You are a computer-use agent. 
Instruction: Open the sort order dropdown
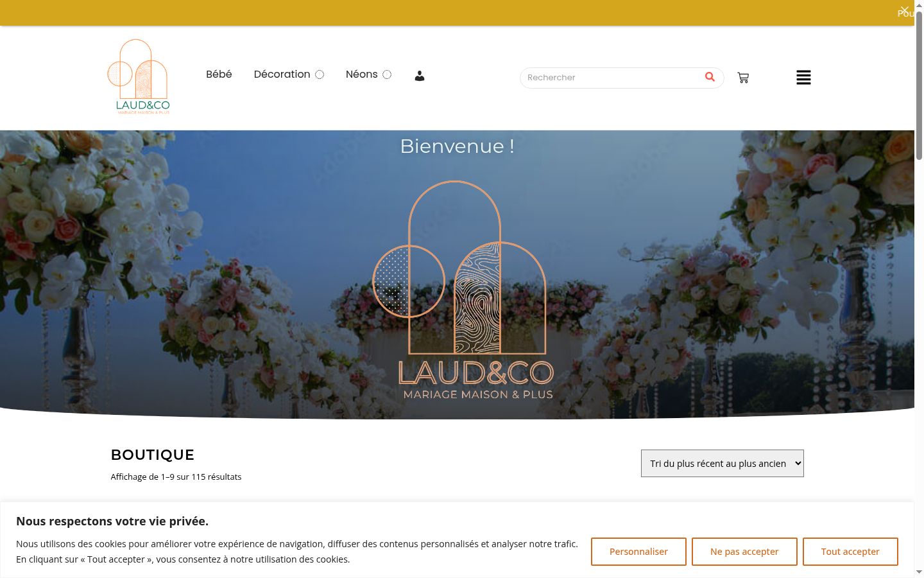723,464
